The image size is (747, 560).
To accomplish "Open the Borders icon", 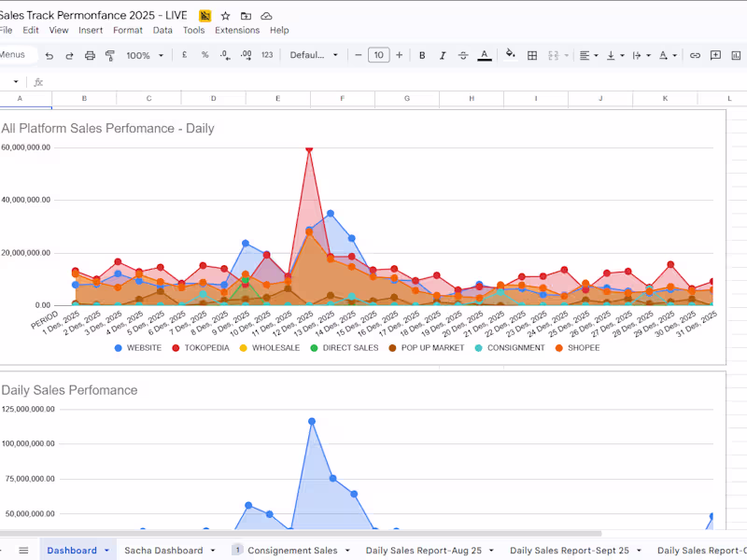I will [x=532, y=55].
